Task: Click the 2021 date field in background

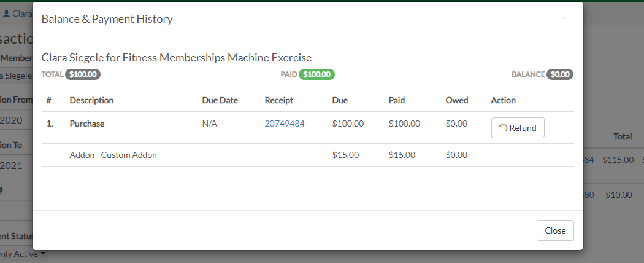Action: pyautogui.click(x=17, y=166)
